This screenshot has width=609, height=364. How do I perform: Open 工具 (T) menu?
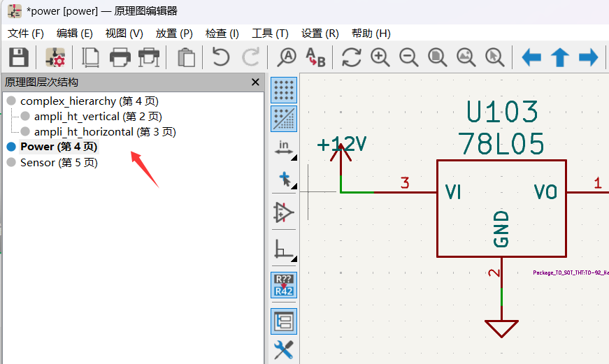tap(271, 34)
